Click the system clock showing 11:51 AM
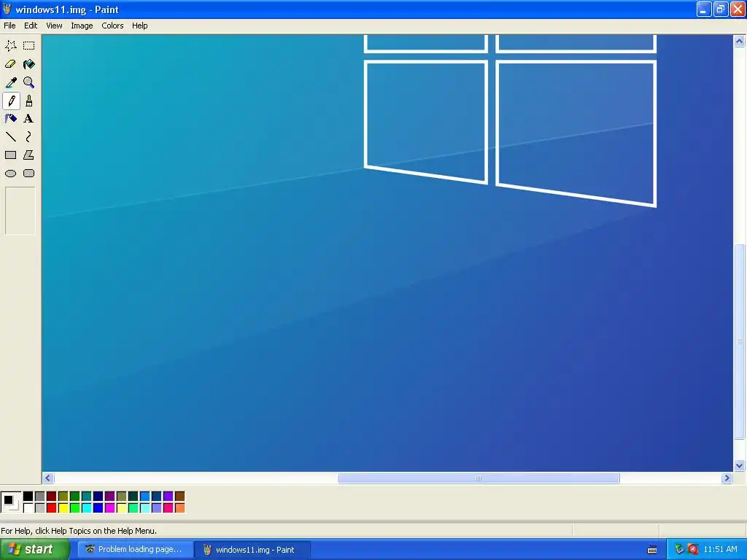The width and height of the screenshot is (747, 560). (720, 550)
